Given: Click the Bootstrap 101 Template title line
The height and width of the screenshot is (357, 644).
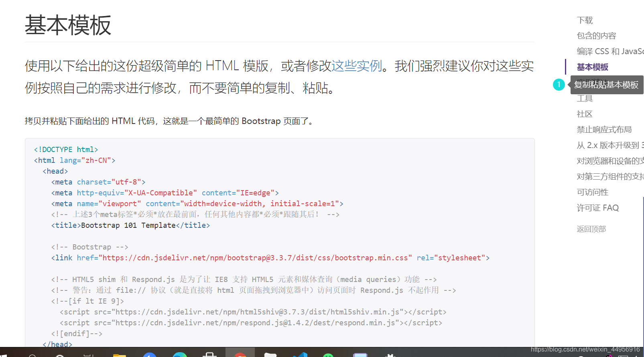Looking at the screenshot, I should pos(130,225).
